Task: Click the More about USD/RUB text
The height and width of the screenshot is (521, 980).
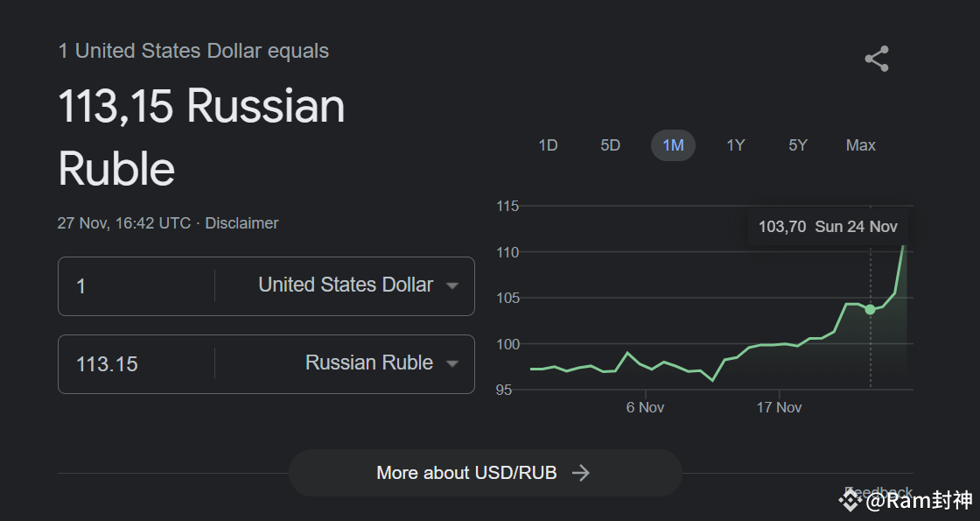Action: point(466,473)
